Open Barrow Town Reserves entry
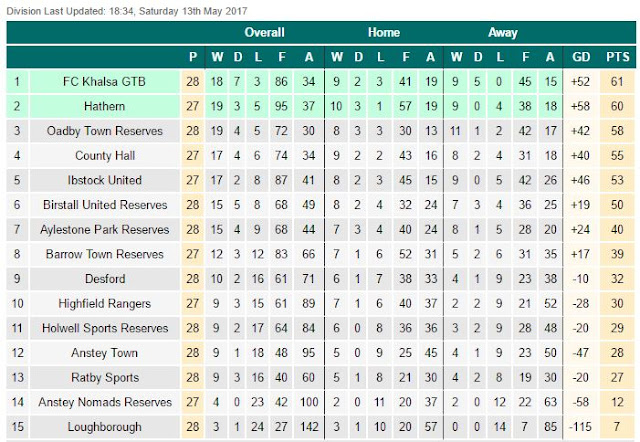 (x=104, y=254)
